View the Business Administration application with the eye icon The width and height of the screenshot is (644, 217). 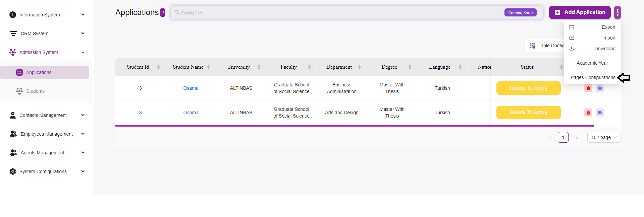[x=600, y=88]
